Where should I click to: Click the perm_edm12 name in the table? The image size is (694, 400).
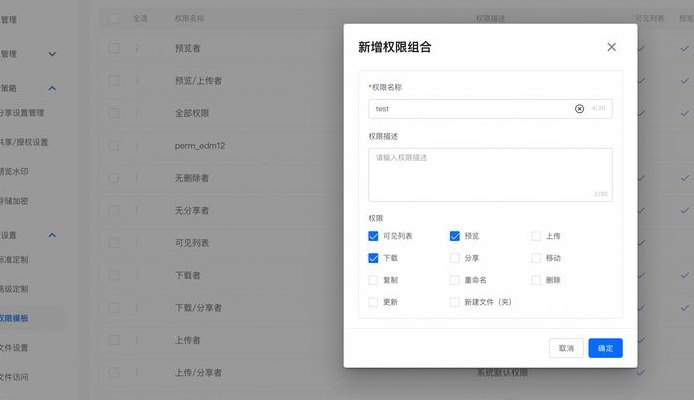click(x=200, y=146)
